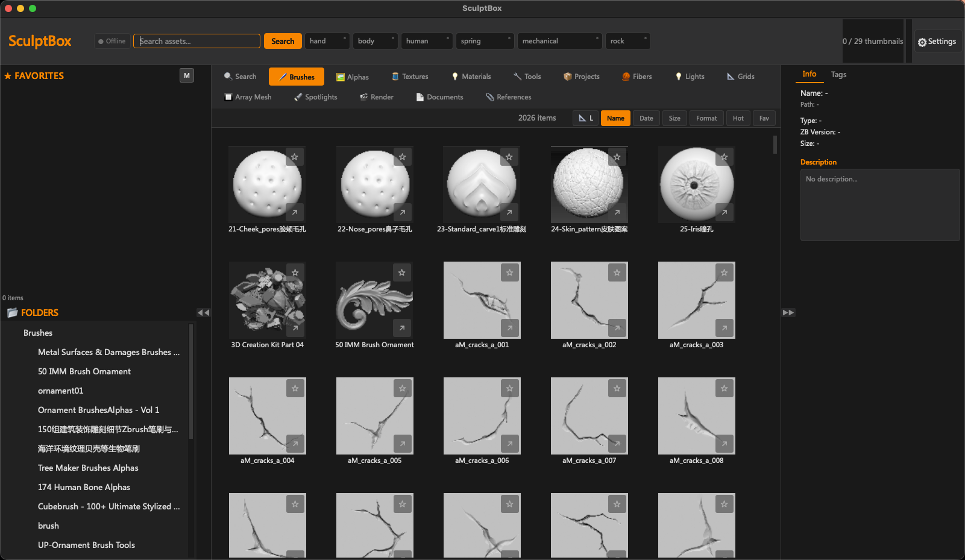Switch to the Alphas category tab

coord(353,77)
